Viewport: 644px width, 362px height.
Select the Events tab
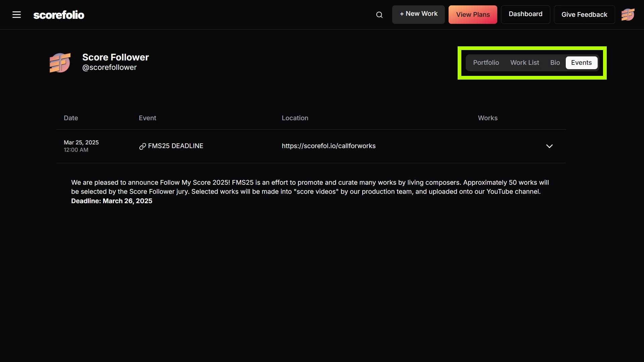581,63
